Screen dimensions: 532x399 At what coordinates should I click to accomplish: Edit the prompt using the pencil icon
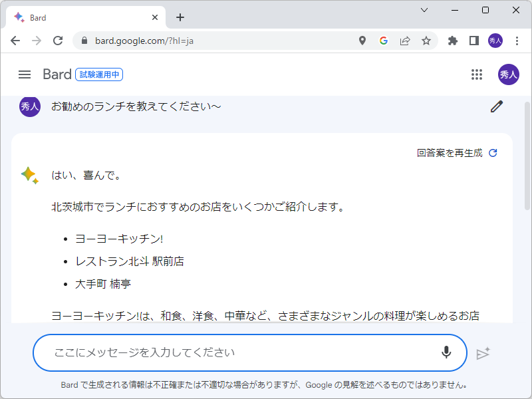pyautogui.click(x=496, y=106)
